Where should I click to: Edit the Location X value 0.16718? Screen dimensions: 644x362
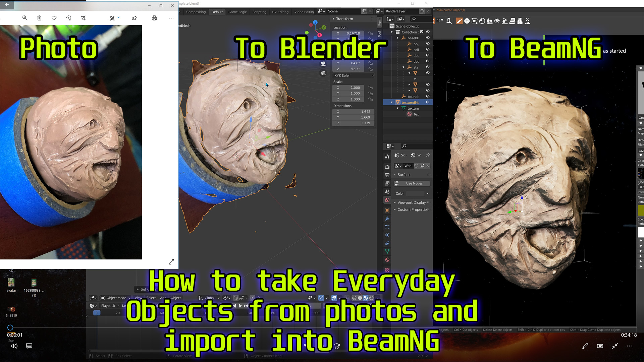348,33
